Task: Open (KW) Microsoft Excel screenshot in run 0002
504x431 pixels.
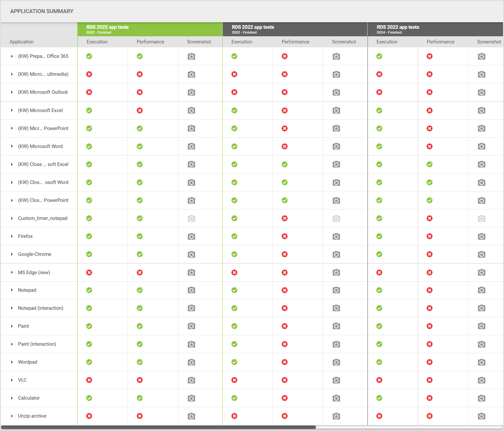Action: click(x=191, y=110)
